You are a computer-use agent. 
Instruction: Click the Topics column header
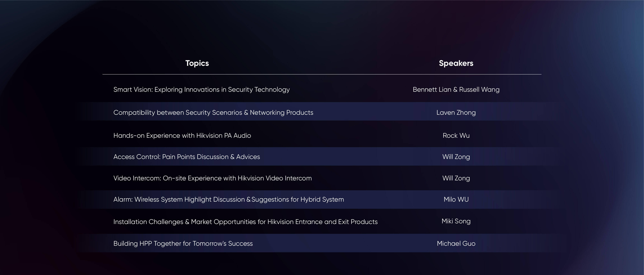click(197, 63)
